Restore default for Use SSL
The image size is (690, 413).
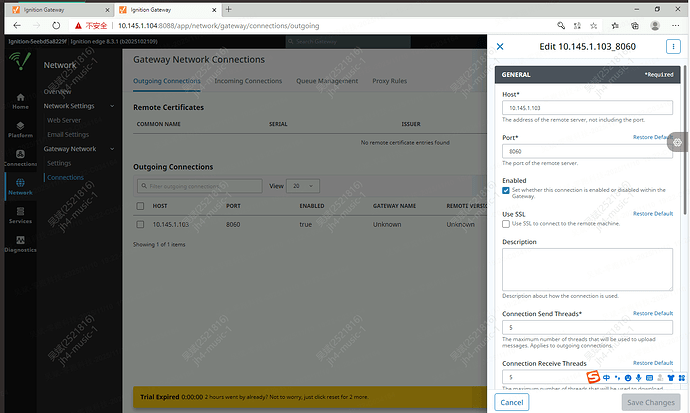click(x=653, y=214)
